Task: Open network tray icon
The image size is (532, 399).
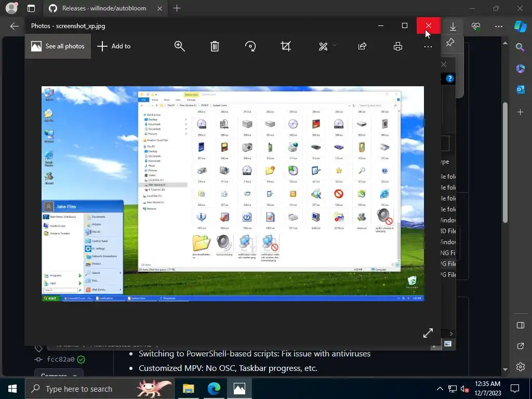Action: point(453,389)
